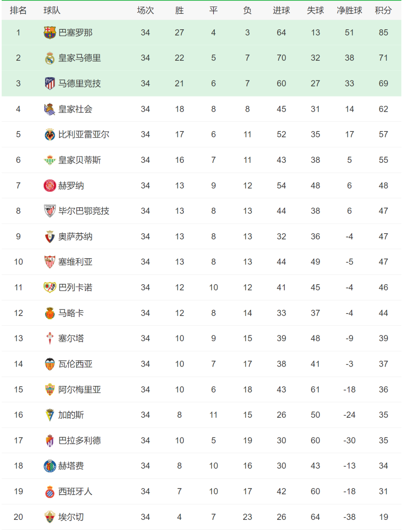Click the Celta Vigo cross crest
This screenshot has height=532, width=402.
[50, 339]
